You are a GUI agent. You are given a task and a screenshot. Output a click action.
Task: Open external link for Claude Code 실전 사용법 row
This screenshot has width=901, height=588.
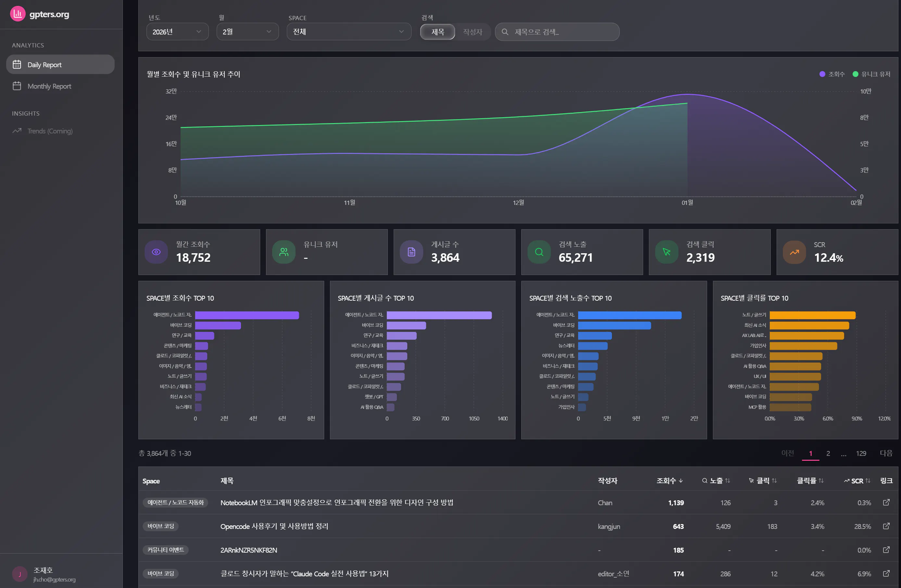pyautogui.click(x=886, y=573)
